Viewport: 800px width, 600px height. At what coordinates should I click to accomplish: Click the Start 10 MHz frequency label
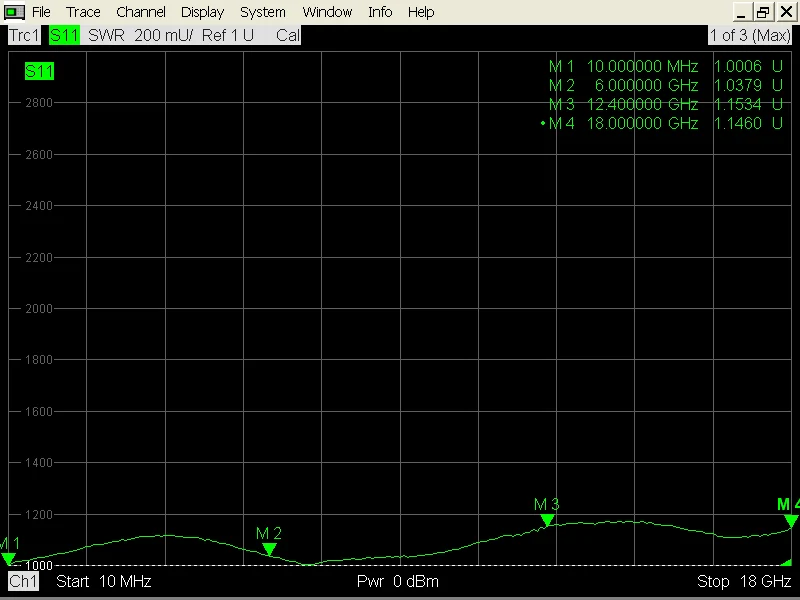[x=104, y=581]
